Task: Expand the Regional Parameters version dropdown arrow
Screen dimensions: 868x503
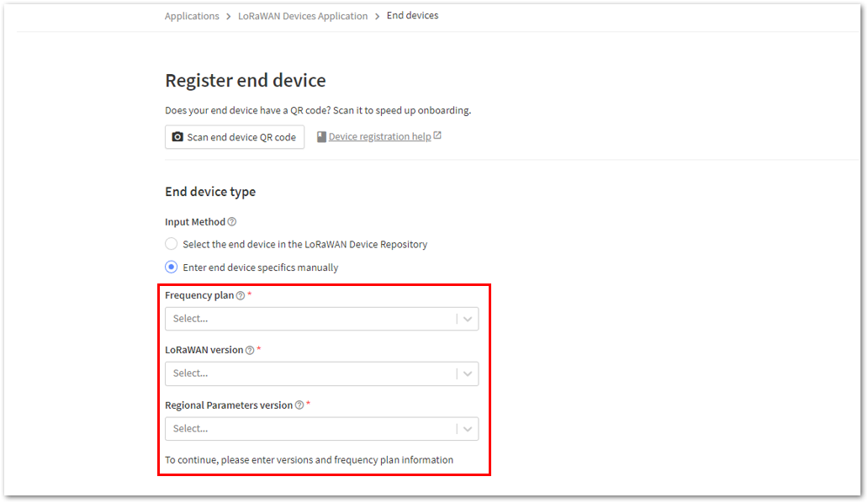Action: (467, 429)
